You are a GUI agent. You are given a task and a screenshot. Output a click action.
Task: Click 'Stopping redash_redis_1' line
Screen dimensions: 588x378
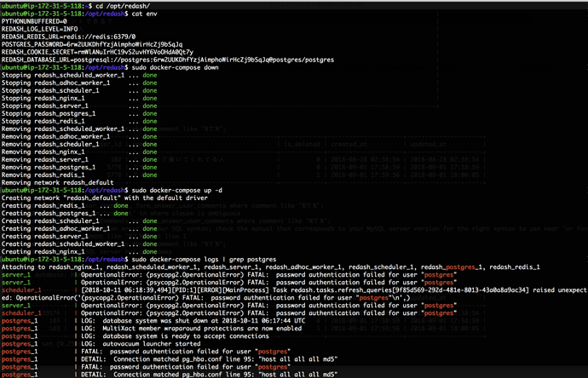(x=79, y=122)
